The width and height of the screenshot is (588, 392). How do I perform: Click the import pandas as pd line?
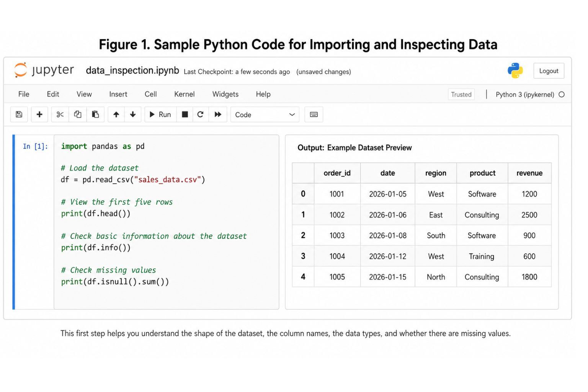coord(103,146)
